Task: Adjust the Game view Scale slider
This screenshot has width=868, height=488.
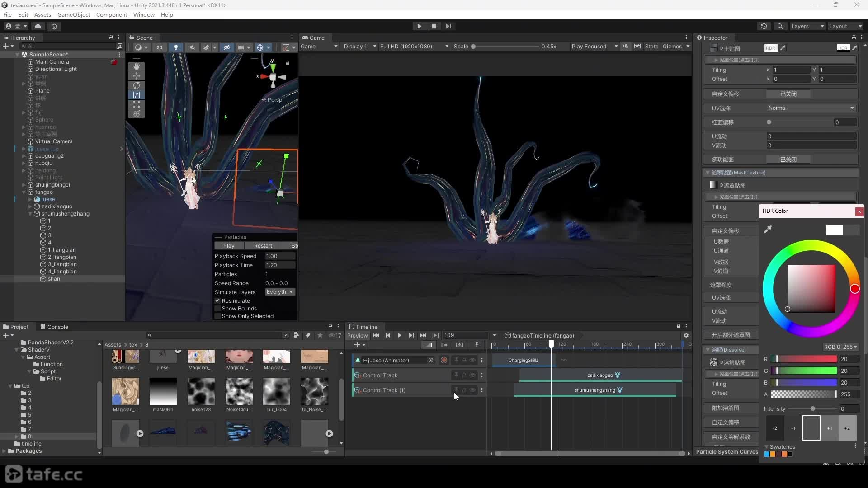Action: [x=505, y=47]
